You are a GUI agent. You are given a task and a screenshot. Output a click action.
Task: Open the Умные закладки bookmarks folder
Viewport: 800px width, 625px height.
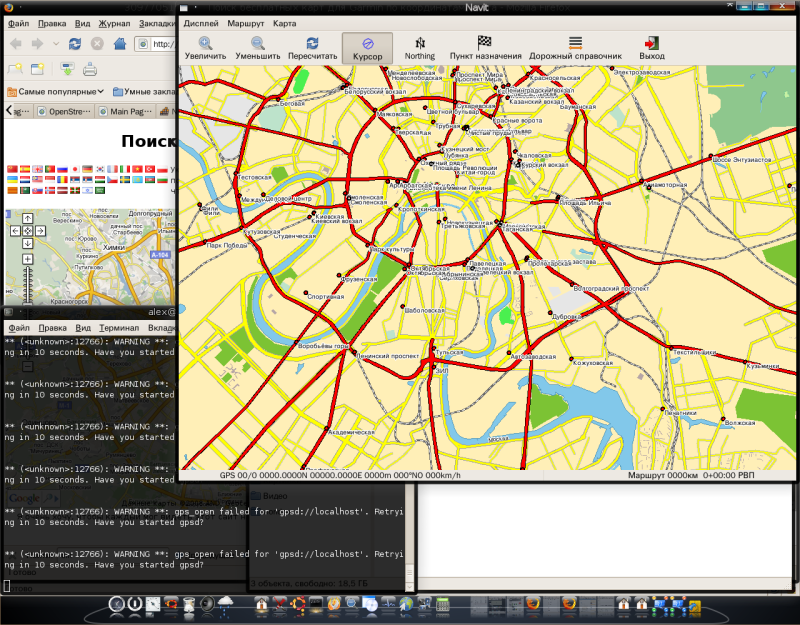click(144, 91)
